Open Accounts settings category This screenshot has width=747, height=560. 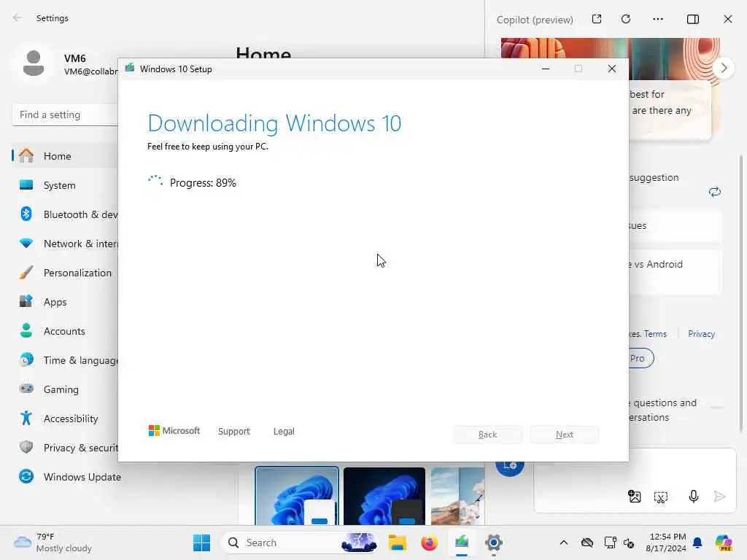(65, 331)
